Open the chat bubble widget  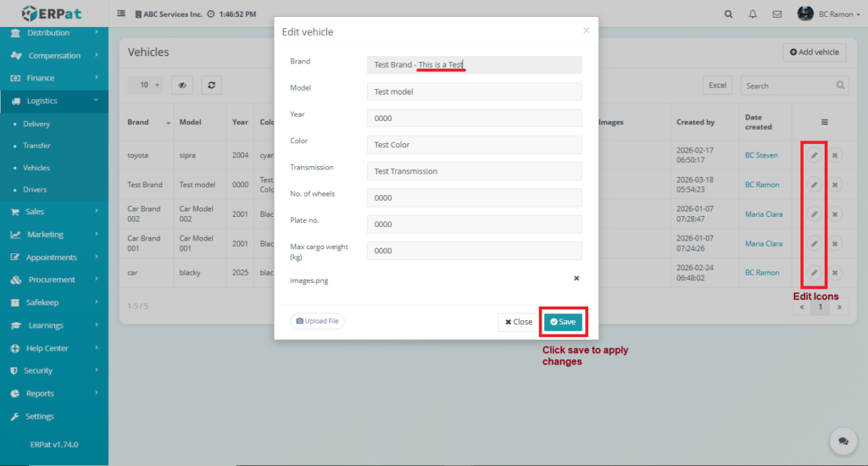pos(843,441)
